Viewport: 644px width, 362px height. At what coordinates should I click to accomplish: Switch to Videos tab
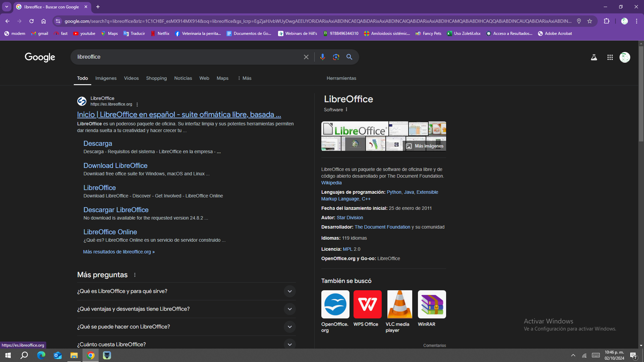tap(131, 78)
